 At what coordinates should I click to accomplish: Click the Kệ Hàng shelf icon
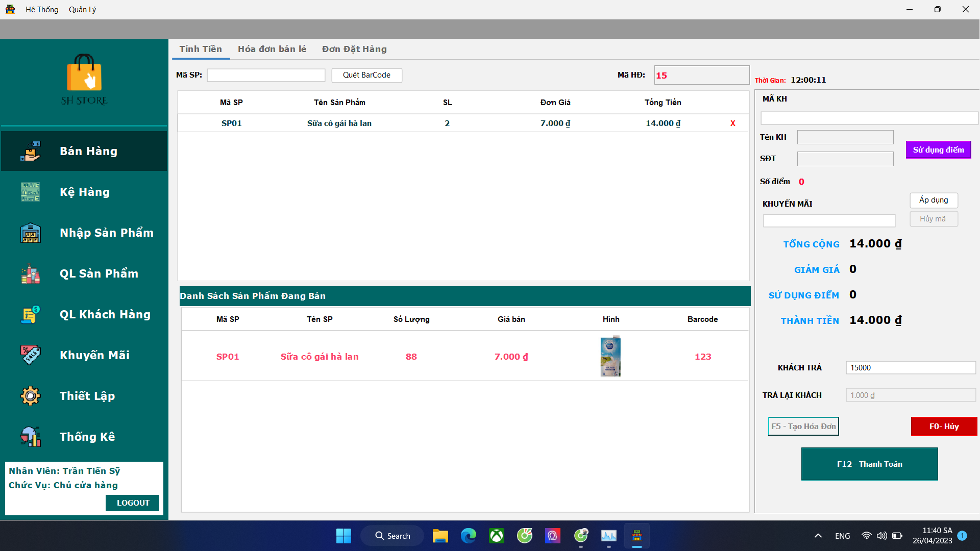click(x=30, y=192)
